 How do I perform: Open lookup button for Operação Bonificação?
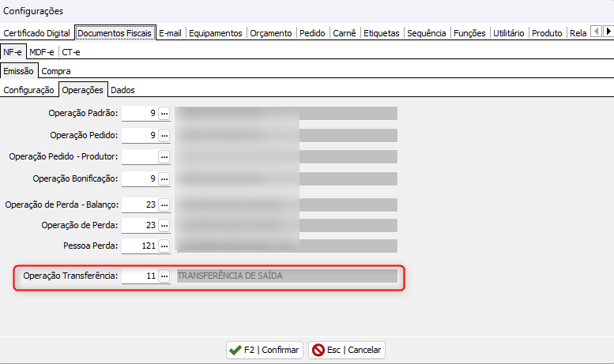point(164,178)
